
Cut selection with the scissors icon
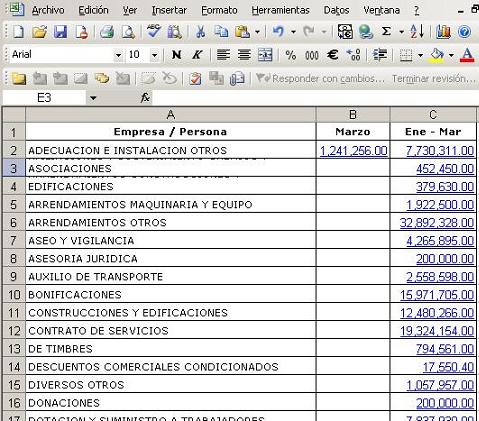tap(200, 32)
